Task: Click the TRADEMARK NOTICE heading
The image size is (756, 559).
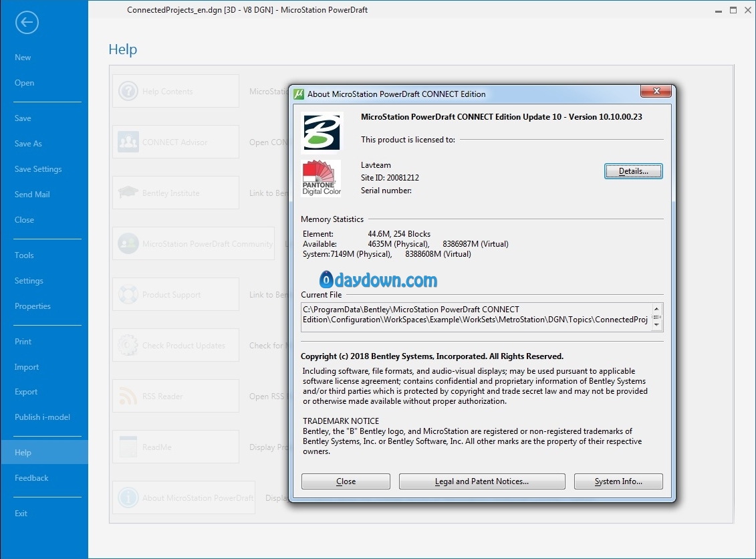Action: click(x=341, y=421)
